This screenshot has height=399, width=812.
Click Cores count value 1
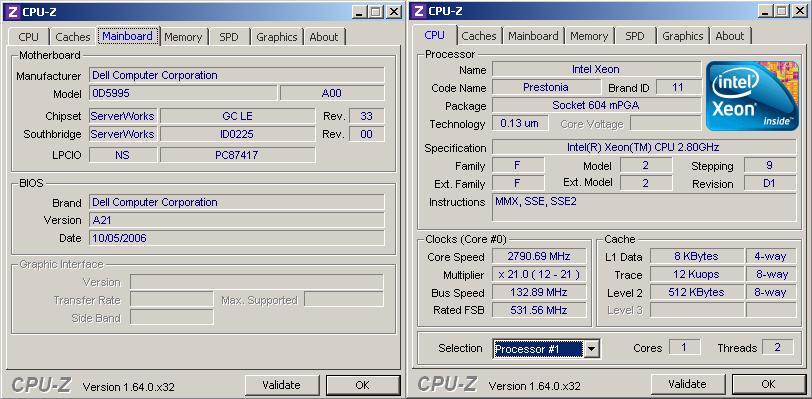click(x=684, y=347)
